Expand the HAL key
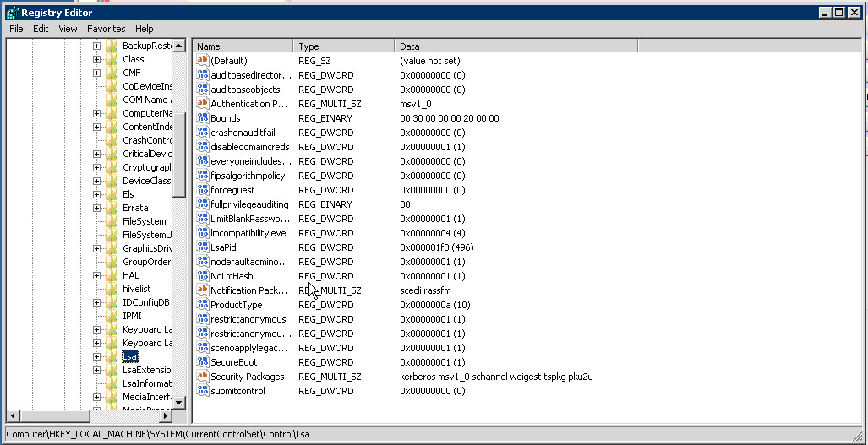Viewport: 868px width, 445px height. 97,275
